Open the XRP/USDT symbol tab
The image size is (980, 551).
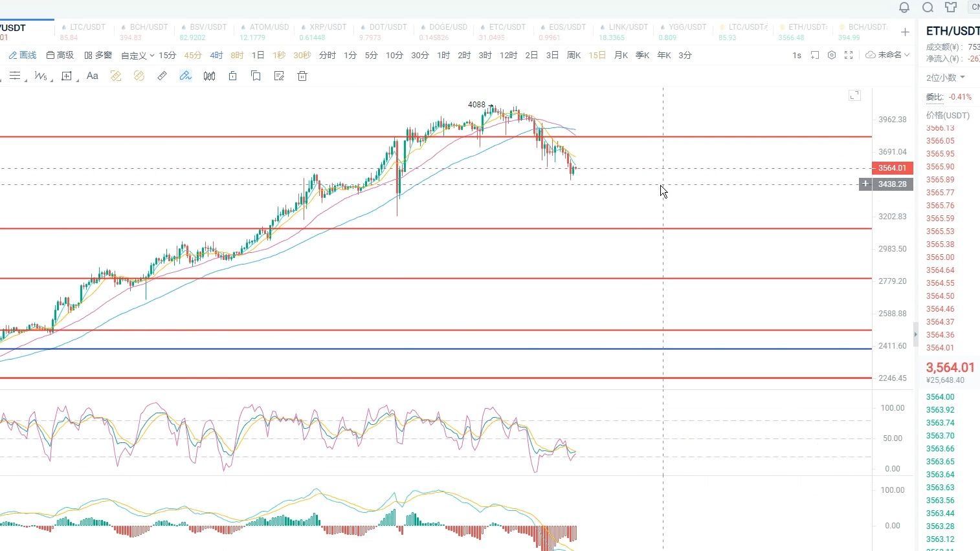click(324, 32)
